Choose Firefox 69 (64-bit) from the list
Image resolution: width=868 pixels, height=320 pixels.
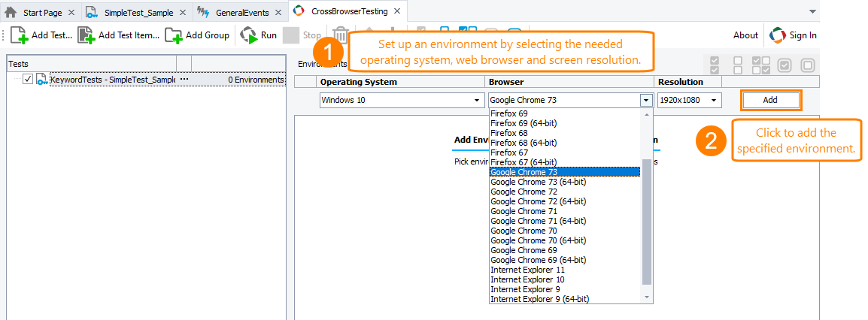[x=565, y=123]
